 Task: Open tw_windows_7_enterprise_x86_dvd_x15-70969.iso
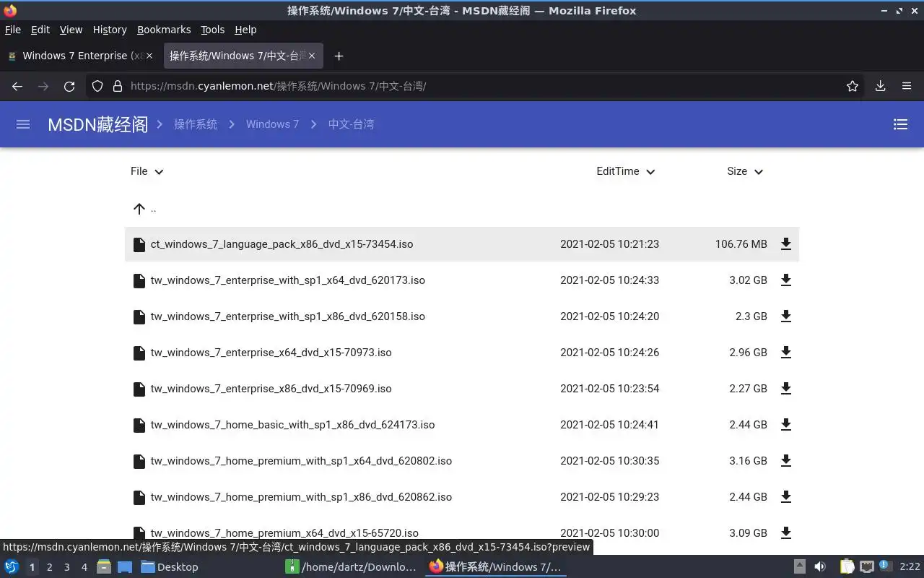pyautogui.click(x=271, y=389)
